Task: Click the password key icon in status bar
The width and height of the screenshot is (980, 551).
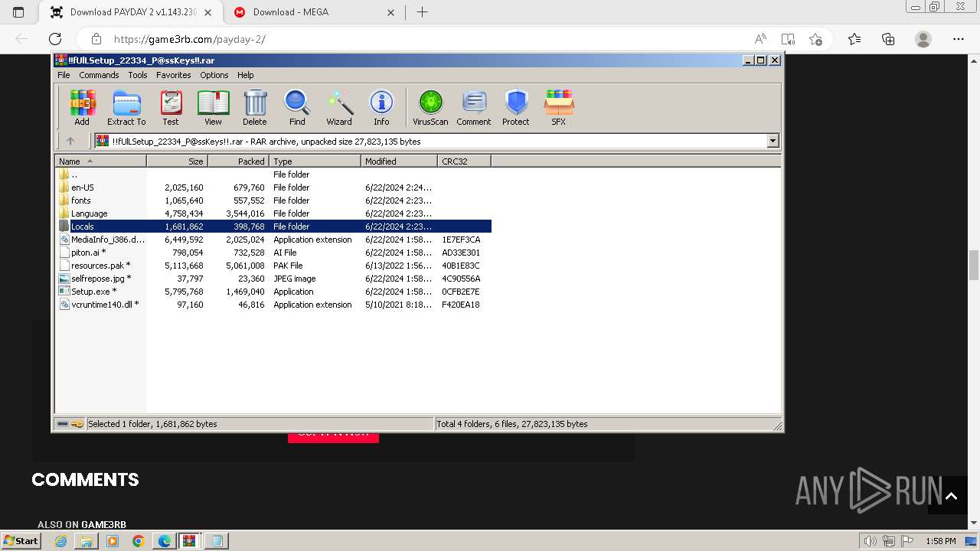Action: tap(77, 424)
